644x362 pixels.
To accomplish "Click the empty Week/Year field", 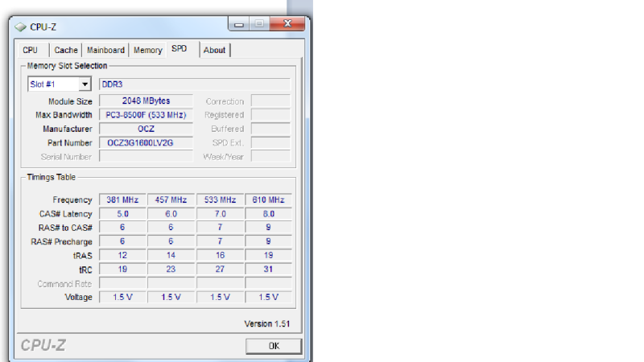I will [270, 156].
